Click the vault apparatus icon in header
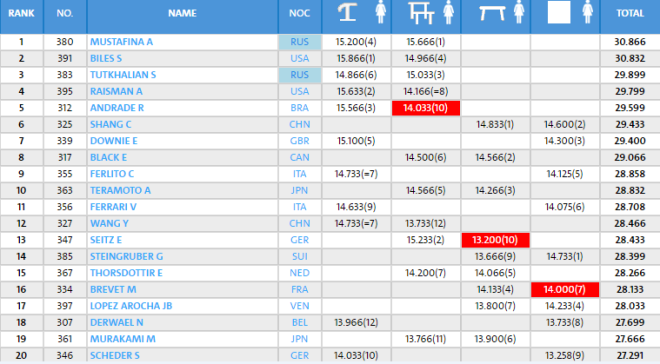 coord(347,12)
